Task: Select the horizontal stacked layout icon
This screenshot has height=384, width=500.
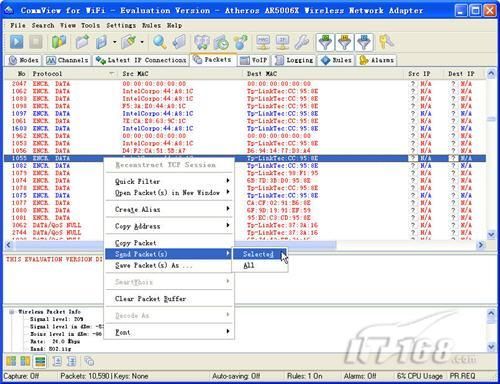Action: click(x=40, y=361)
